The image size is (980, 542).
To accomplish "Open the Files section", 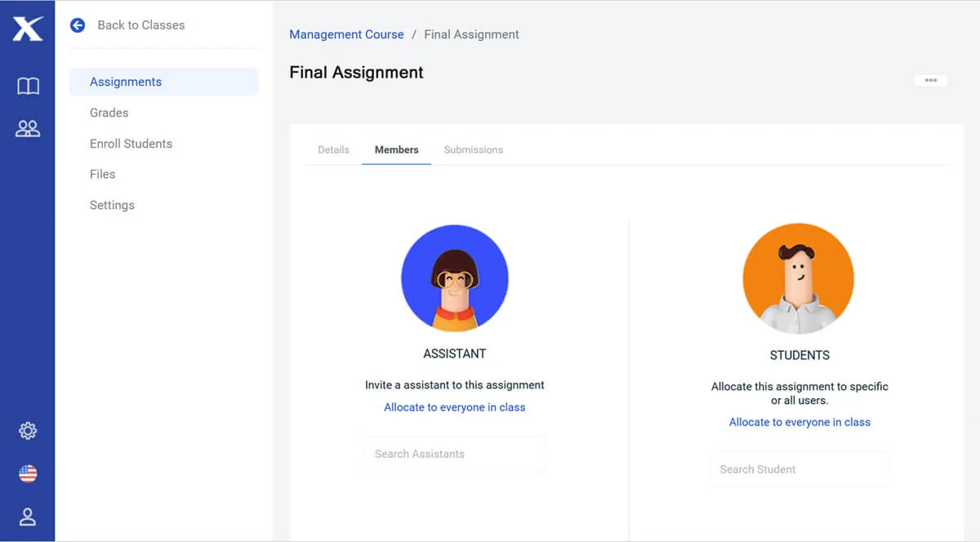I will [x=102, y=174].
